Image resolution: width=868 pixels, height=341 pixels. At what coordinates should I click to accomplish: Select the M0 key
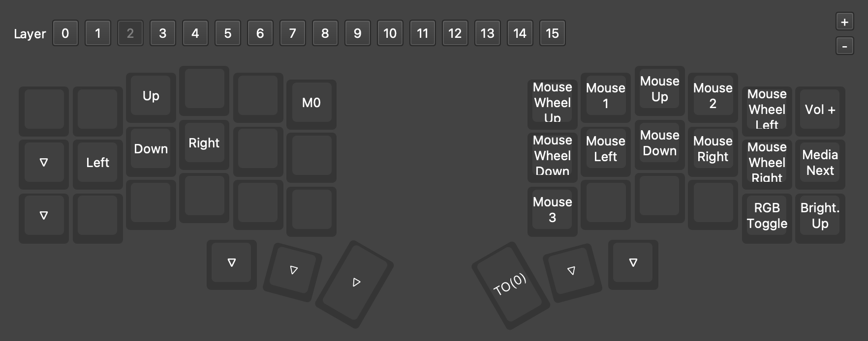tap(311, 103)
